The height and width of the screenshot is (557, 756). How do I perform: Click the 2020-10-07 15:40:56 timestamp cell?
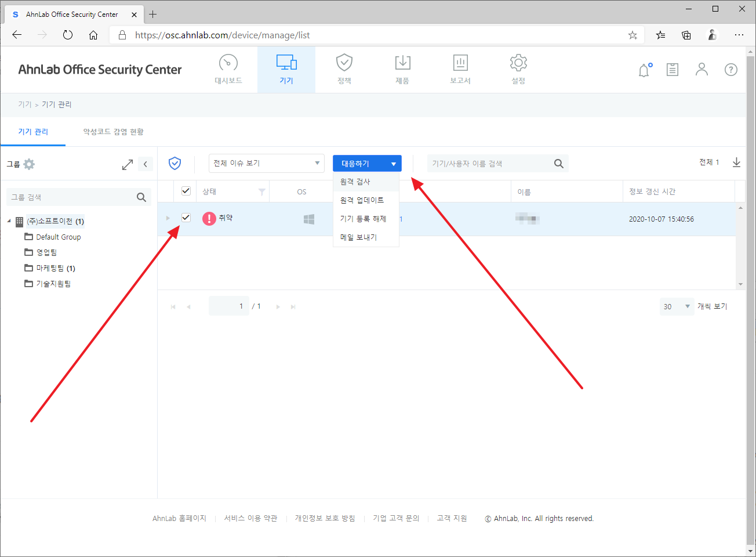(661, 219)
